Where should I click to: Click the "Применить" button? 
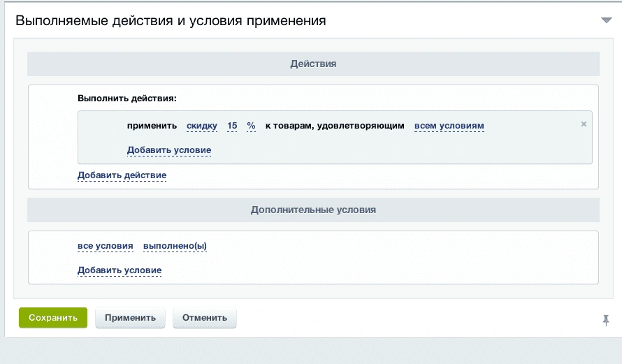click(x=130, y=318)
